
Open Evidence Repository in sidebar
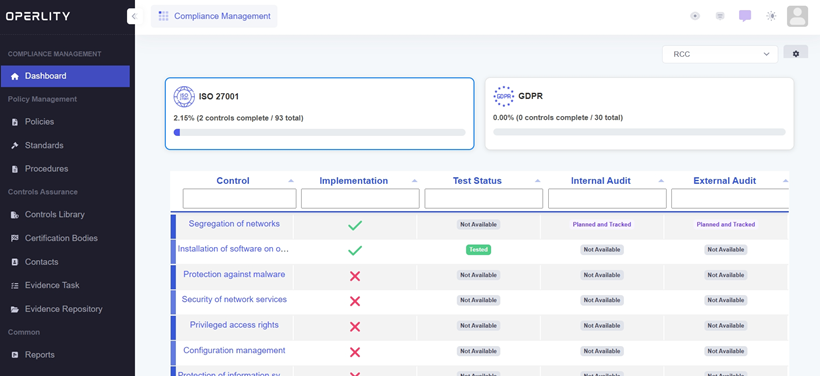63,309
